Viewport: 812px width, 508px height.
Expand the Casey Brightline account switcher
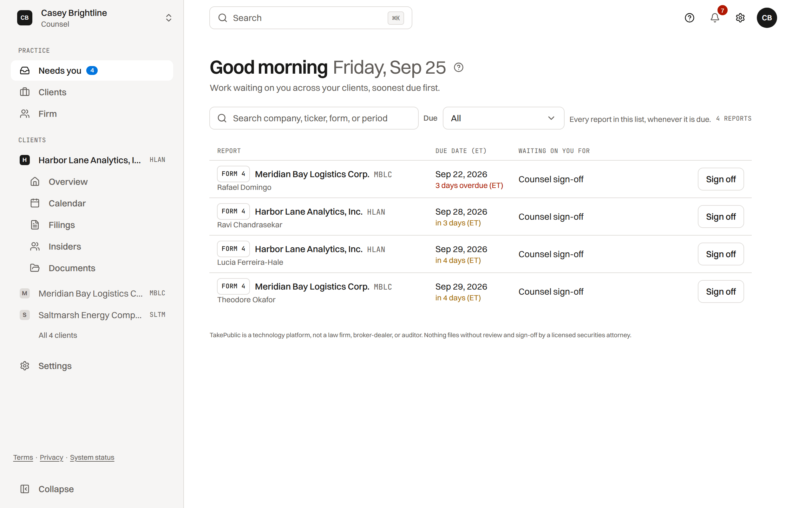(x=168, y=18)
